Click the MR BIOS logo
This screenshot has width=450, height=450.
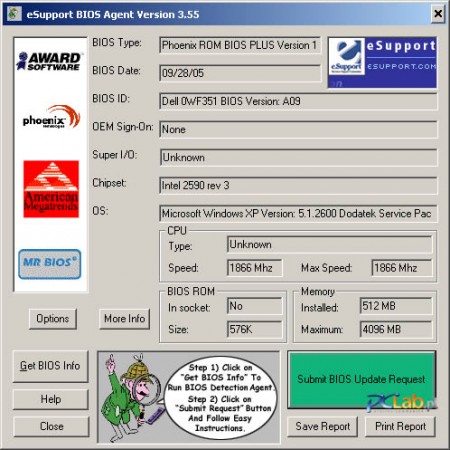click(50, 264)
